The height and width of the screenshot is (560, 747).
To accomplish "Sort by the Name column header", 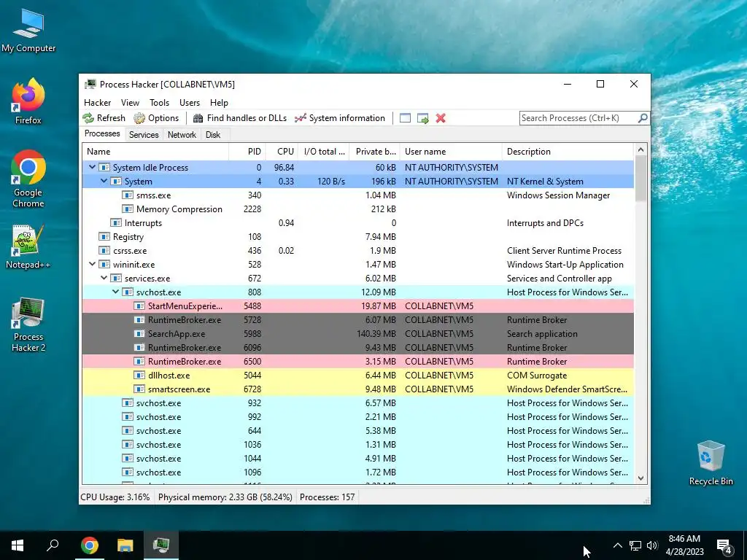I will (x=155, y=152).
